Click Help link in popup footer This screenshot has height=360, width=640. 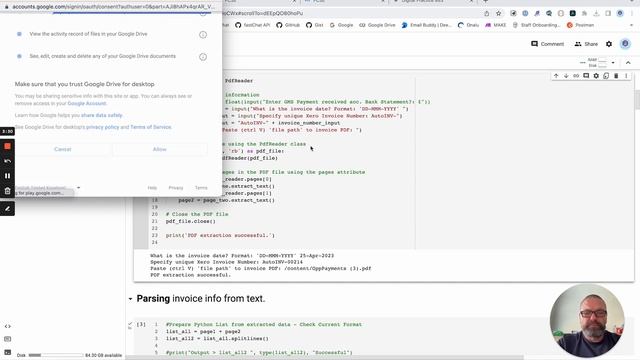152,188
